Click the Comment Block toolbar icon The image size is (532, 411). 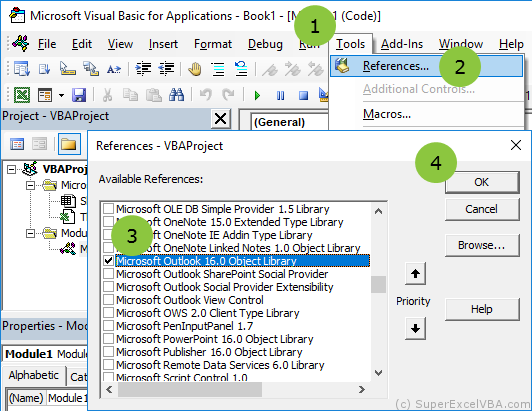coord(218,69)
